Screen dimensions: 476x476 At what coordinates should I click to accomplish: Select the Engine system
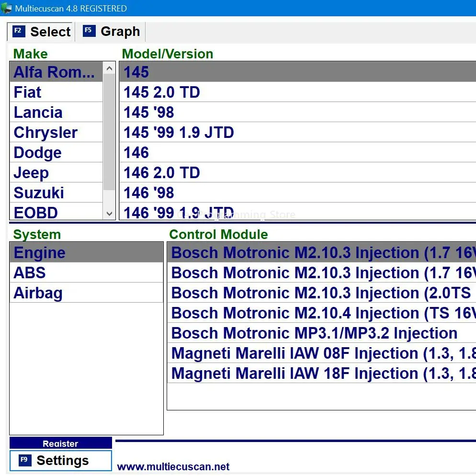pos(87,252)
